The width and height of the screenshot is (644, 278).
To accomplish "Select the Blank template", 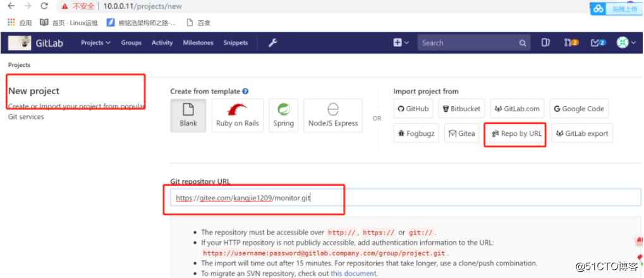I will (188, 116).
